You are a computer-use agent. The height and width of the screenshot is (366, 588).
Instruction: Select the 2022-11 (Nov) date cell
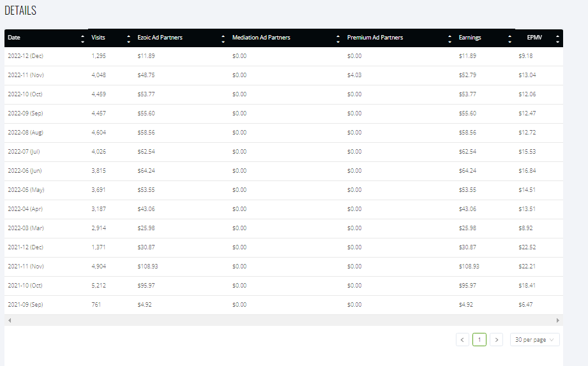point(26,75)
